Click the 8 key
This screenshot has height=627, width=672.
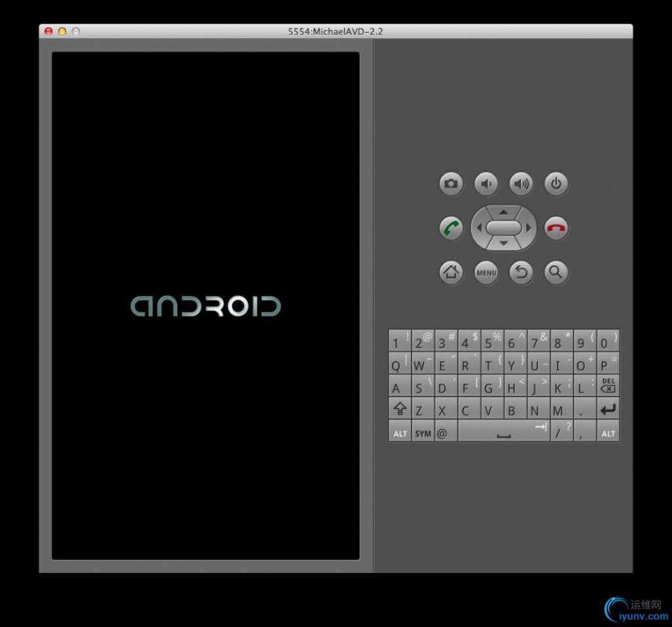(562, 341)
